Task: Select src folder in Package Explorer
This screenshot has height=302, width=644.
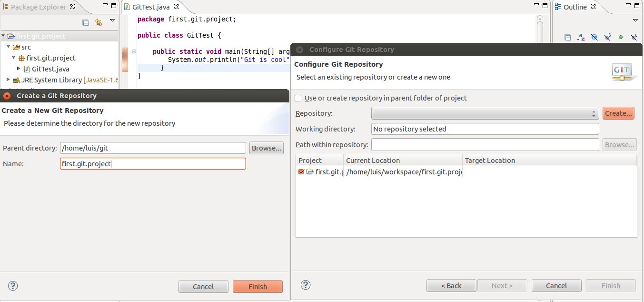Action: click(22, 47)
